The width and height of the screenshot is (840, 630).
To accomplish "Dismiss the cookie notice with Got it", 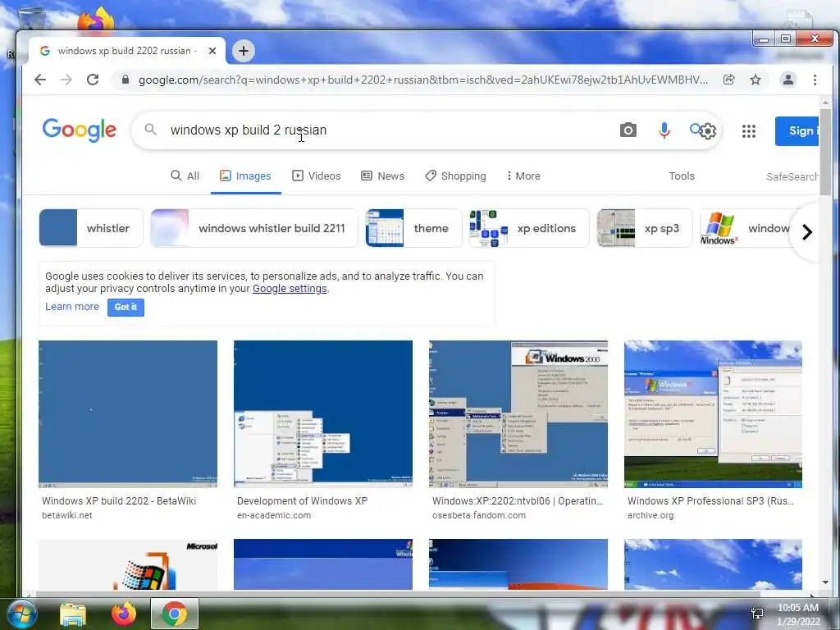I will tap(126, 307).
